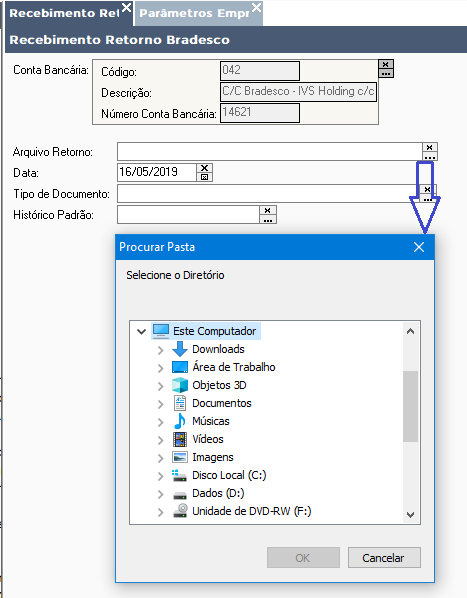This screenshot has height=598, width=467.
Task: Browse for Arquivo Retorno file
Action: pos(430,156)
